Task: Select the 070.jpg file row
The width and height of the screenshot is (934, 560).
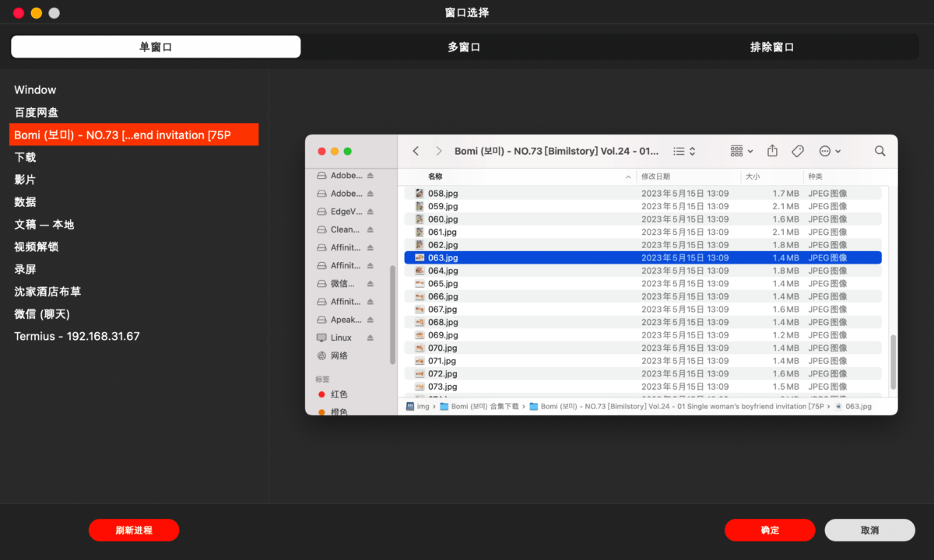Action: (643, 348)
